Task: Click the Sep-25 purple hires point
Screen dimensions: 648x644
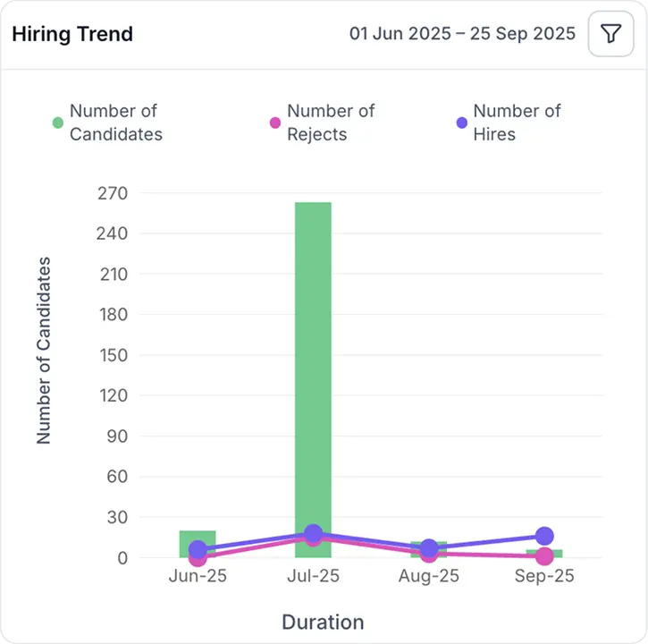Action: point(544,536)
